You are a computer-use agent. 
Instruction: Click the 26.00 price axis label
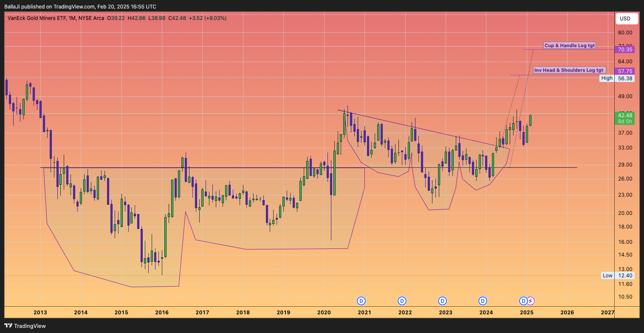tap(626, 179)
